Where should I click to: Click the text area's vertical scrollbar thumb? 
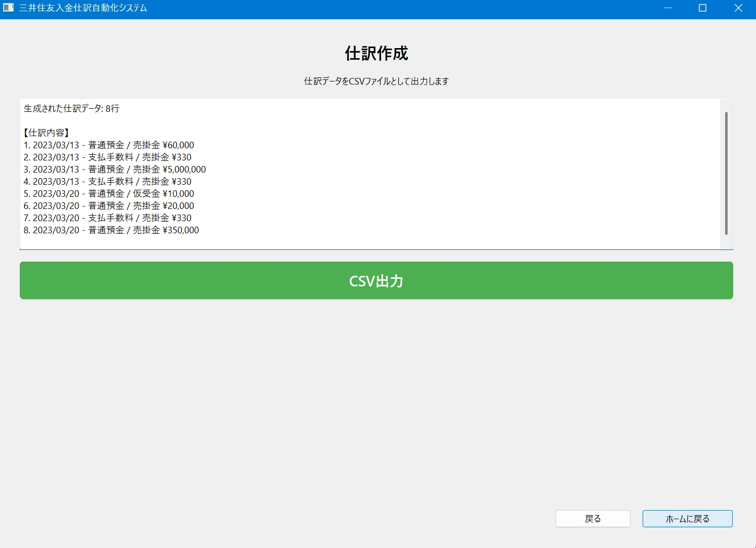coord(726,173)
